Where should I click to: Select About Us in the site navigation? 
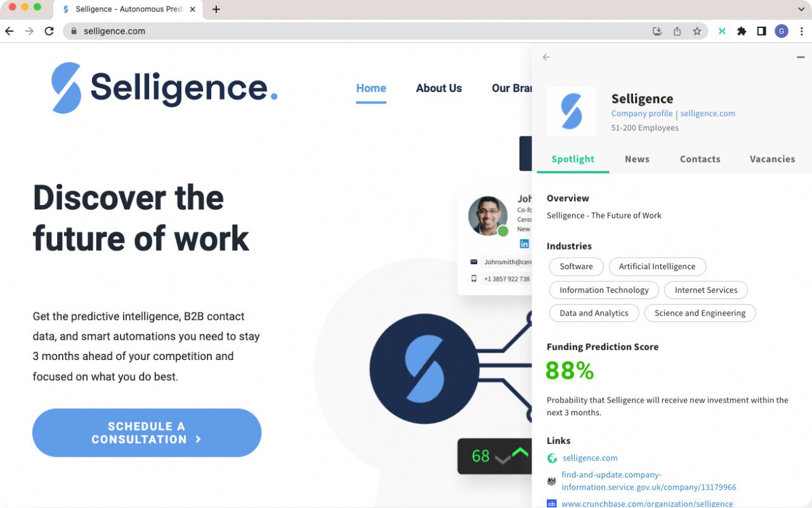click(438, 88)
